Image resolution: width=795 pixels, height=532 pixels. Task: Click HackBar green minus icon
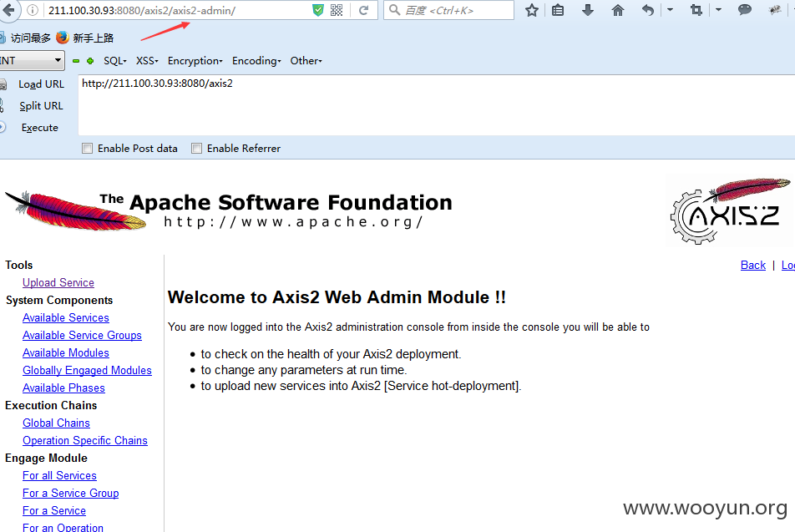[x=76, y=61]
